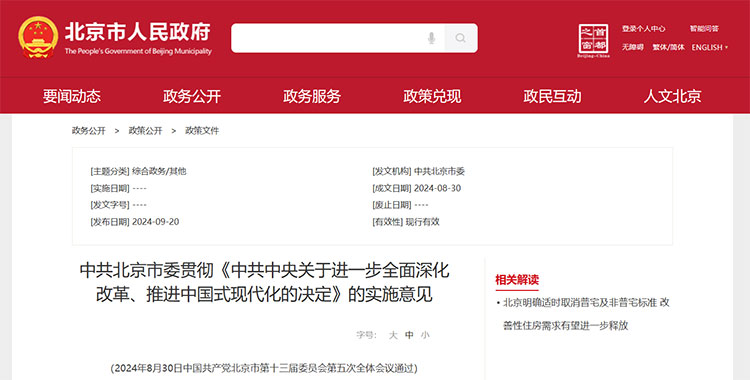Viewport: 750px width, 380px height.
Task: Click 有效性 现行有效 text
Action: [x=406, y=222]
